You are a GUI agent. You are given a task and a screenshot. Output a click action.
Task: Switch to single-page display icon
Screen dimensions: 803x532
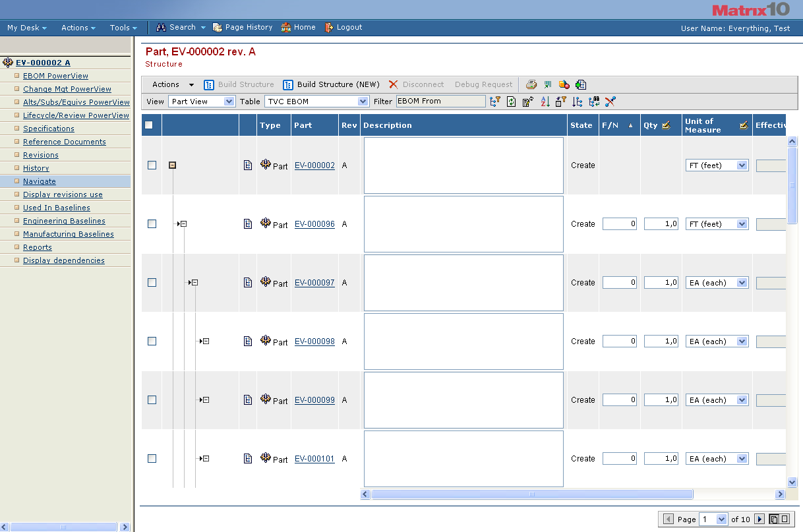785,519
